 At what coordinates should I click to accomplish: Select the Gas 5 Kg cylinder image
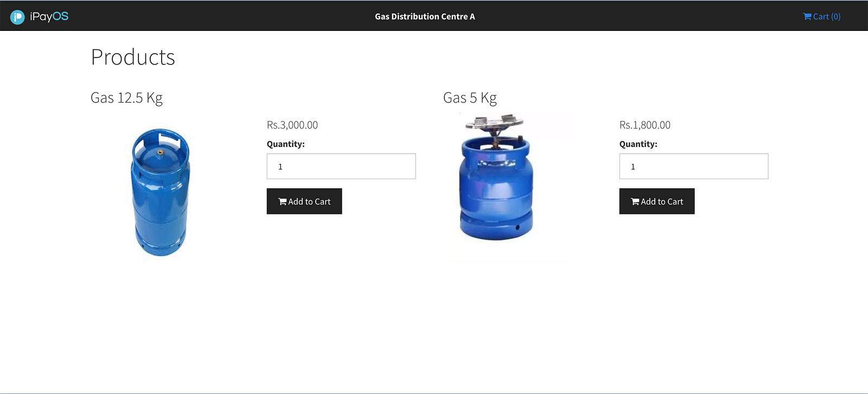click(496, 177)
